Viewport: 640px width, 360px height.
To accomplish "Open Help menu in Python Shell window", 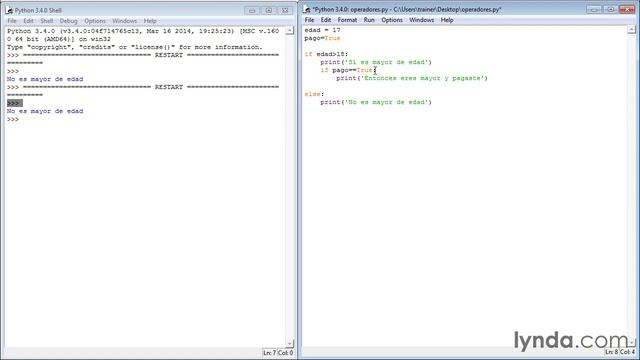I will pos(150,21).
